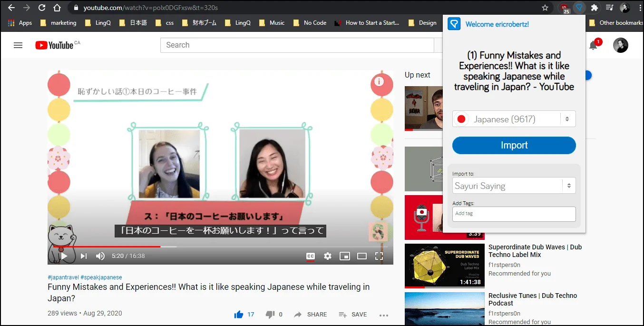The height and width of the screenshot is (326, 644).
Task: Open the Japanese (9617) language dropdown
Action: [x=514, y=119]
